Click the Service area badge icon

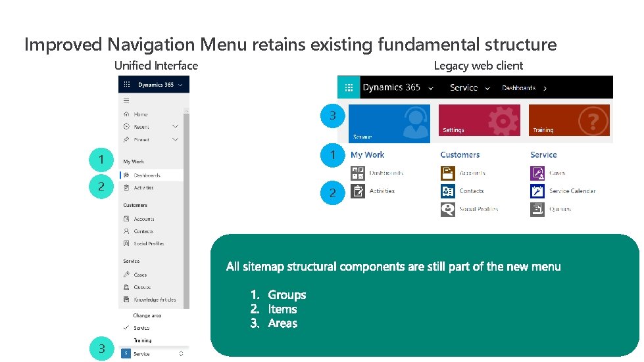pos(126,353)
